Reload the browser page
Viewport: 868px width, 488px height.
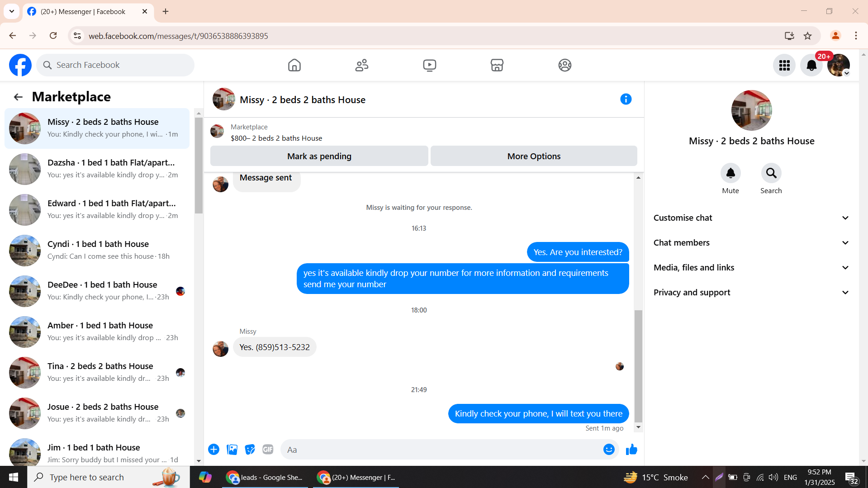point(53,36)
